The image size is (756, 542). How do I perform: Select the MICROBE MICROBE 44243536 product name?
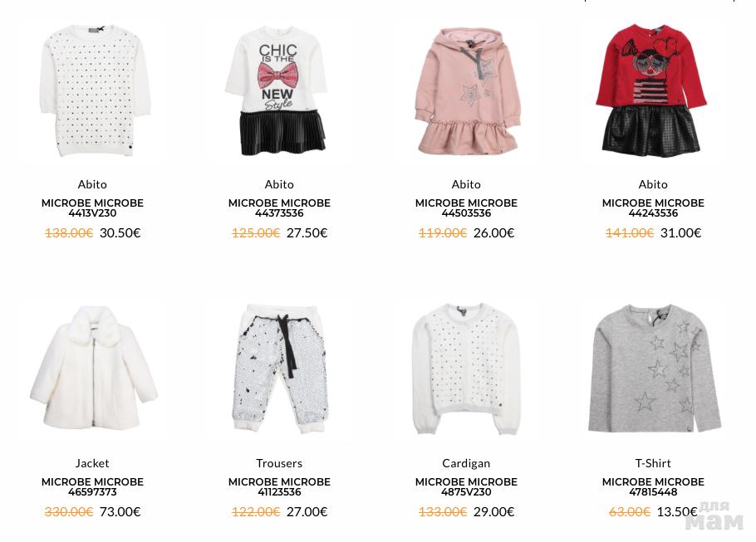tap(653, 208)
